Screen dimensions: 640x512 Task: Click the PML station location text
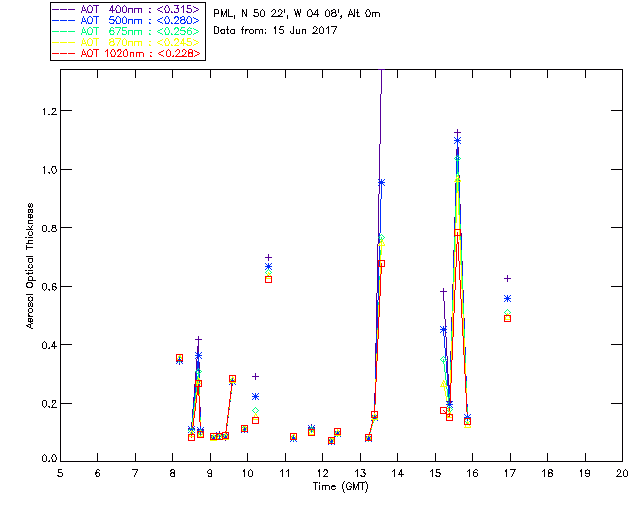(297, 14)
